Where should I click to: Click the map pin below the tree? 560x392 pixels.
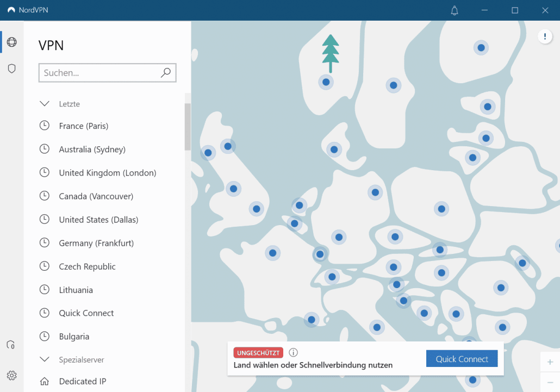click(x=326, y=82)
